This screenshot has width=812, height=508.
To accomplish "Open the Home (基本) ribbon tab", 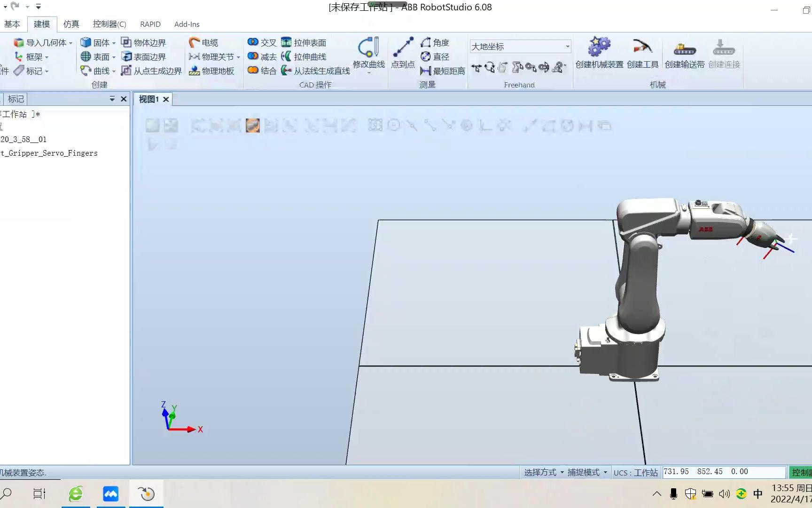I will 12,24.
